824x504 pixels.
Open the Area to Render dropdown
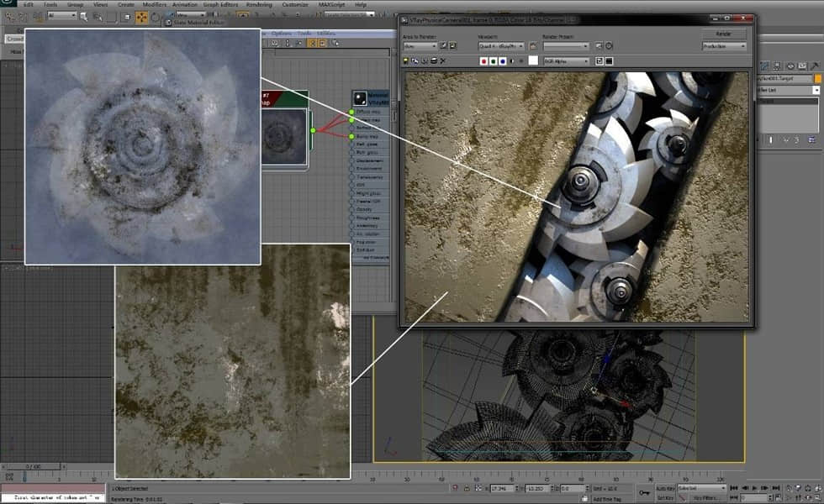click(x=420, y=46)
